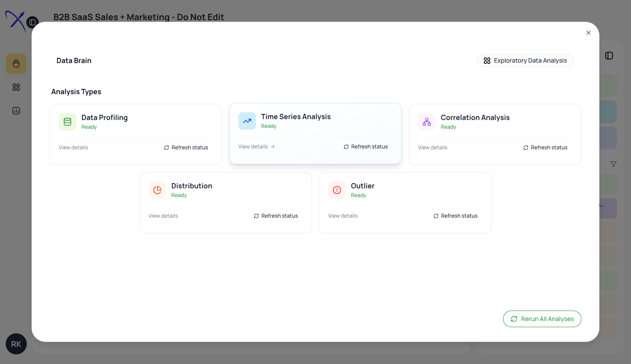Refresh status of Outlier
This screenshot has height=364, width=631.
(x=455, y=216)
